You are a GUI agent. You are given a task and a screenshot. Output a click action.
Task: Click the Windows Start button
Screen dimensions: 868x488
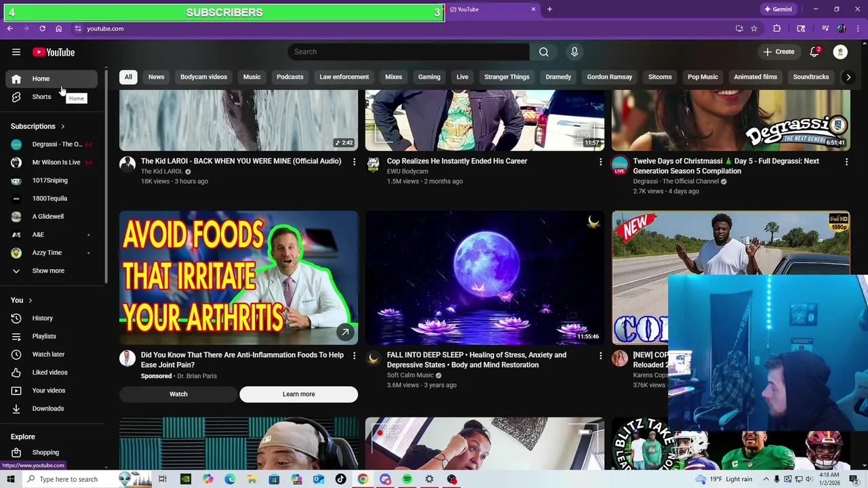tap(10, 479)
